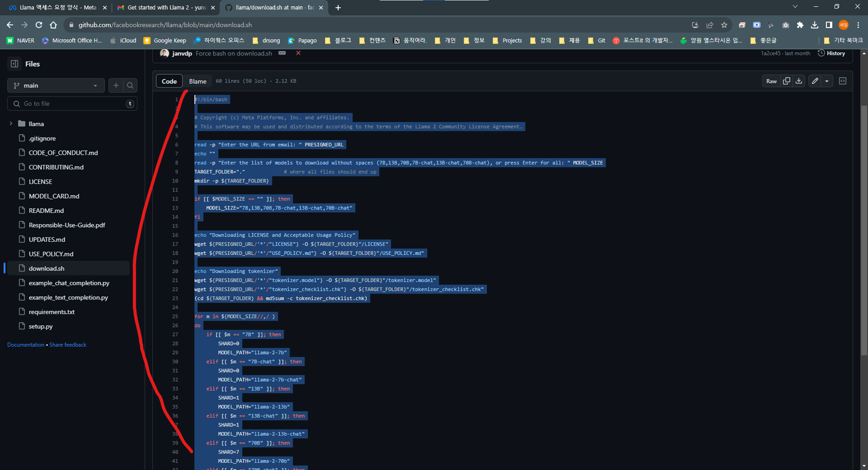This screenshot has height=470, width=868.
Task: Download raw file icon
Action: (799, 81)
